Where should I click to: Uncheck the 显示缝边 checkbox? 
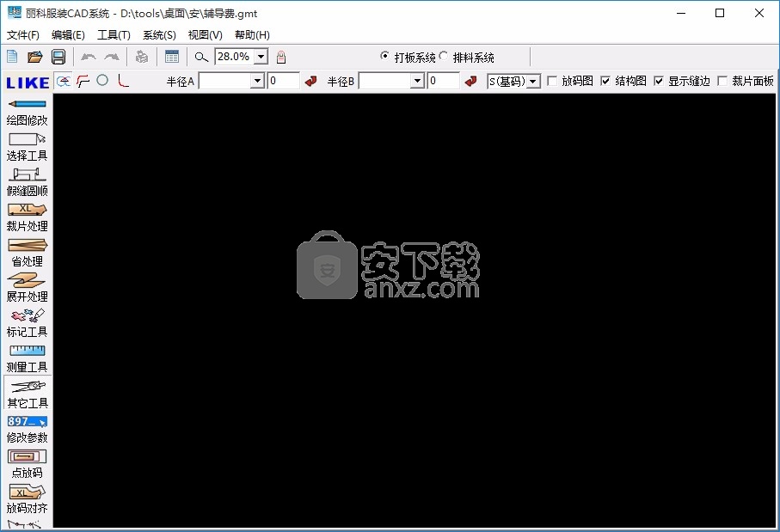point(659,81)
